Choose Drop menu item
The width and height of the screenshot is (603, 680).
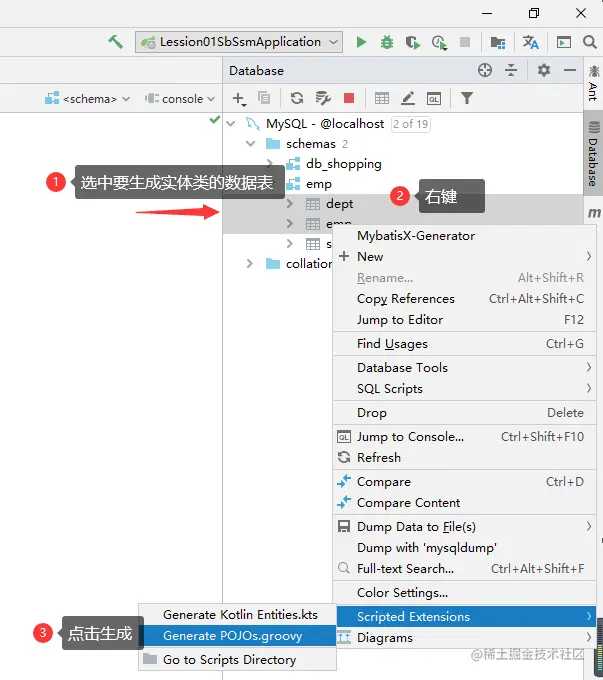[x=464, y=412]
